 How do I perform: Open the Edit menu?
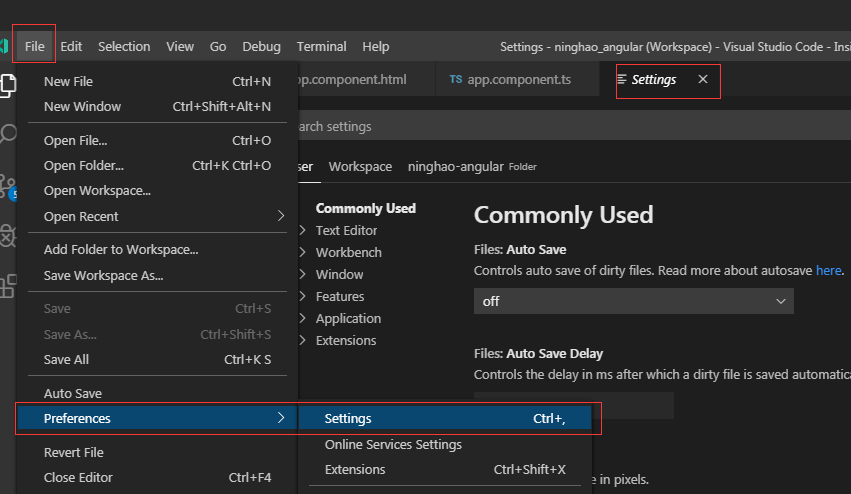point(71,47)
